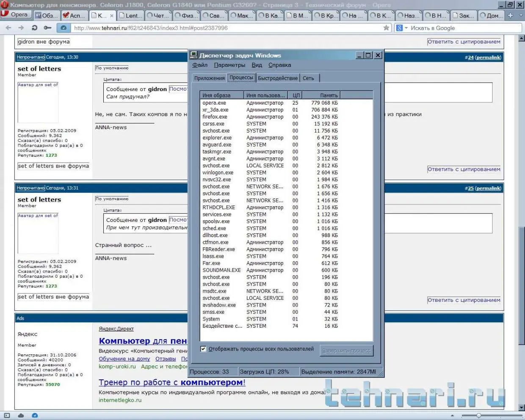The image size is (525, 420).
Task: Go forward with the browser forward arrow
Action: tap(21, 28)
